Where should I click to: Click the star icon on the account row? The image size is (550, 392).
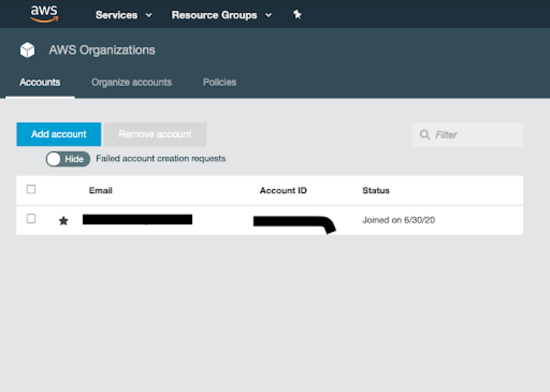click(63, 221)
